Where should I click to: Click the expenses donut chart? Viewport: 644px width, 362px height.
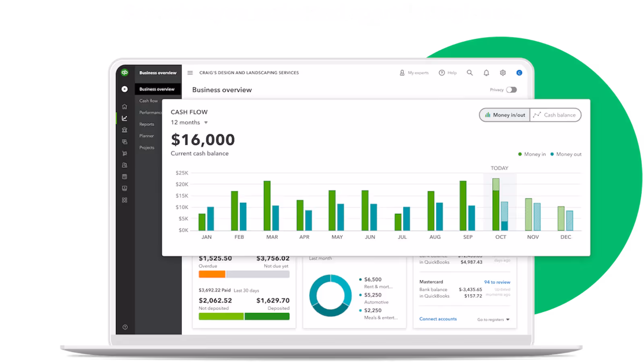(330, 296)
